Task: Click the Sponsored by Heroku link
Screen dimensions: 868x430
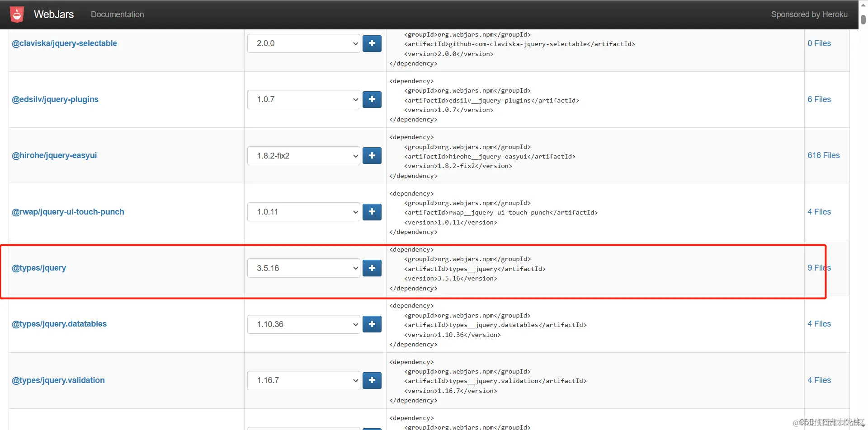Action: tap(809, 14)
